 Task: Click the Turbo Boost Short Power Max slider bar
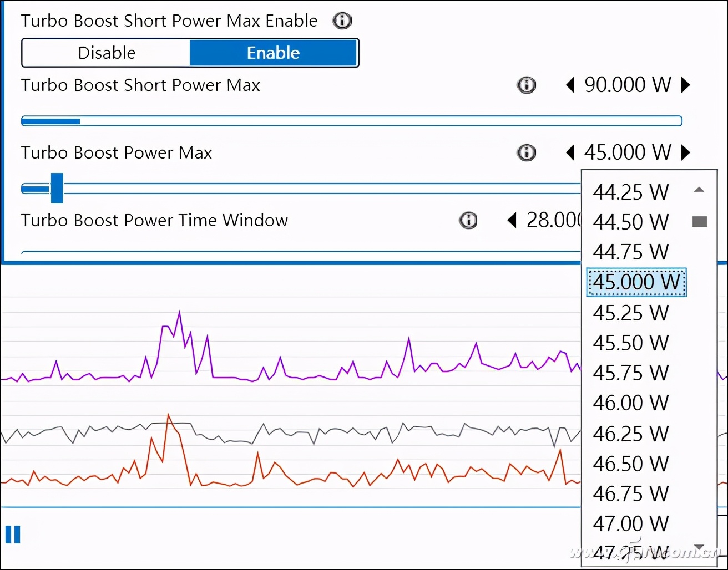coord(351,121)
